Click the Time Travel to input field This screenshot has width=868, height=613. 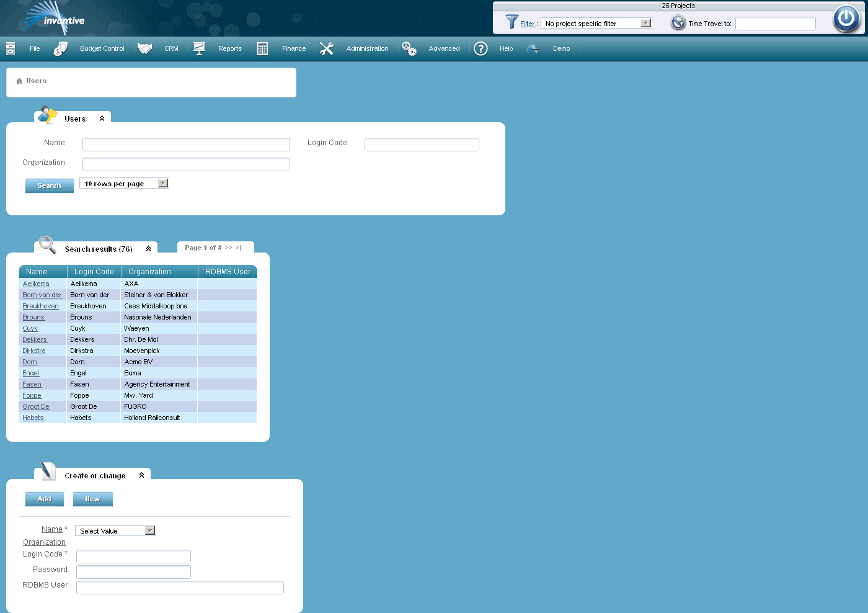click(776, 24)
